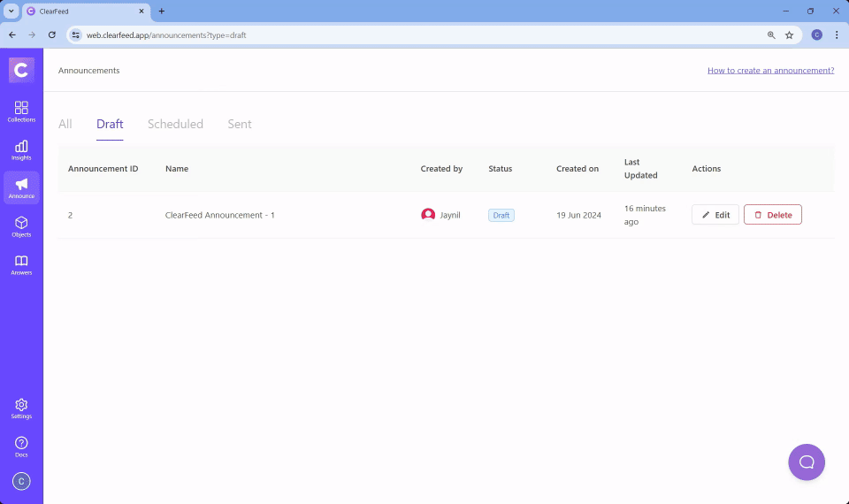This screenshot has height=504, width=849.
Task: Switch to the Scheduled tab
Action: coord(175,124)
